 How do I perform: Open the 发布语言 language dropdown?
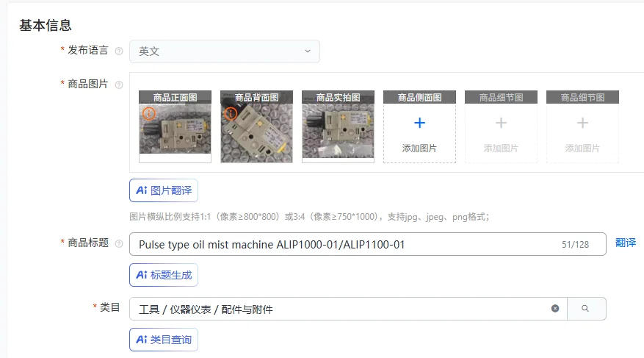[x=224, y=51]
